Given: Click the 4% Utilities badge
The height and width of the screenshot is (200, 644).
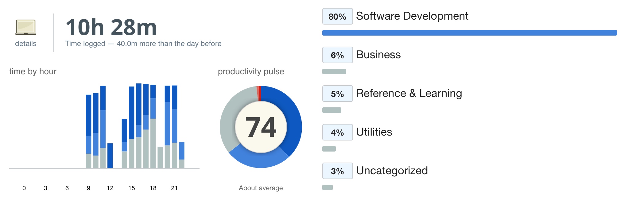Looking at the screenshot, I should 337,133.
